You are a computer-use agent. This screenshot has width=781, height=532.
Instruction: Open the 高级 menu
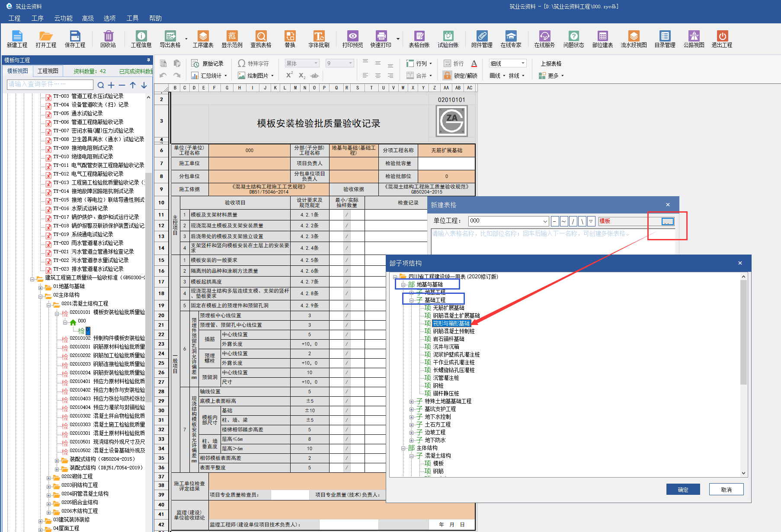[x=88, y=18]
